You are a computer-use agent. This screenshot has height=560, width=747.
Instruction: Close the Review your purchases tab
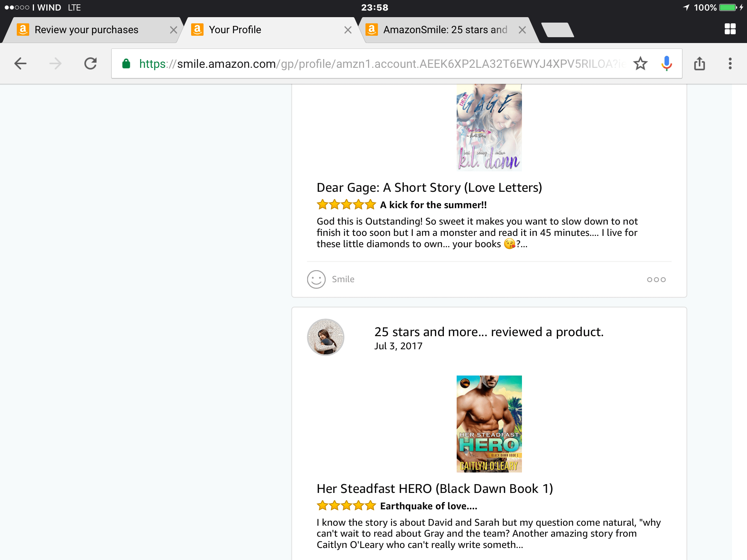pyautogui.click(x=174, y=30)
